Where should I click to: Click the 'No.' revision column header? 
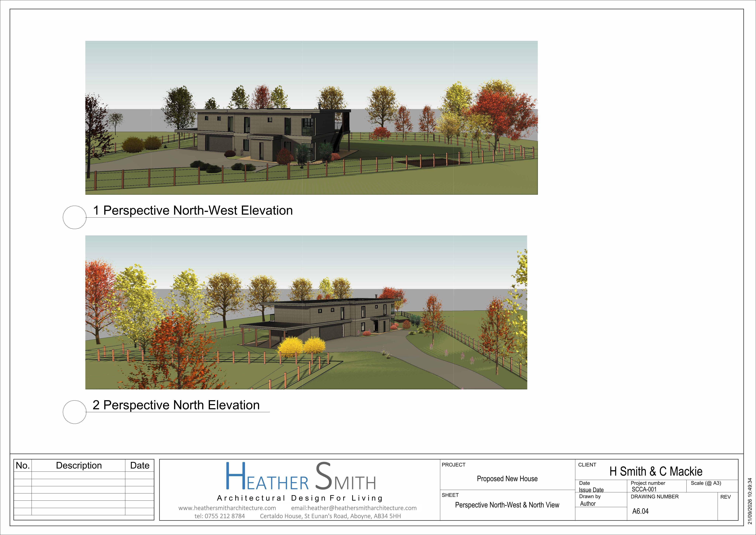[x=23, y=465]
